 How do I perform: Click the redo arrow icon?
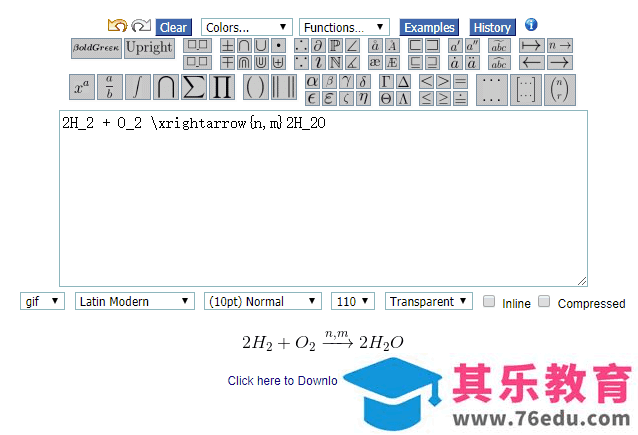tap(141, 26)
